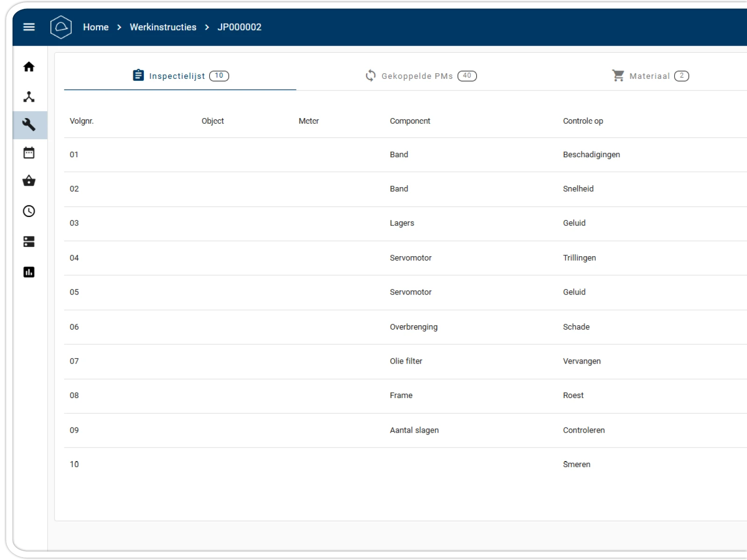747x560 pixels.
Task: Click Vervangen in row 07
Action: click(582, 361)
